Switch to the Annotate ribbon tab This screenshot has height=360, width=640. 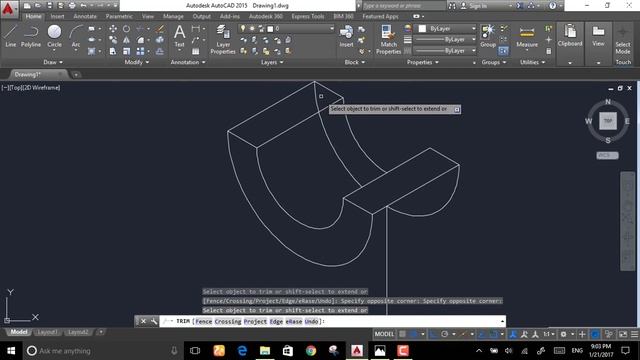85,16
